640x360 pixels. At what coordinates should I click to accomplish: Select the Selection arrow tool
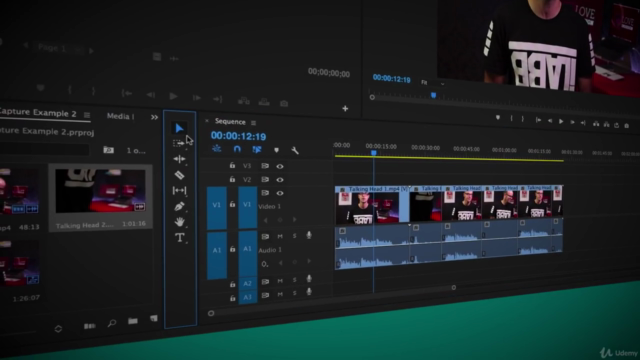(x=179, y=128)
